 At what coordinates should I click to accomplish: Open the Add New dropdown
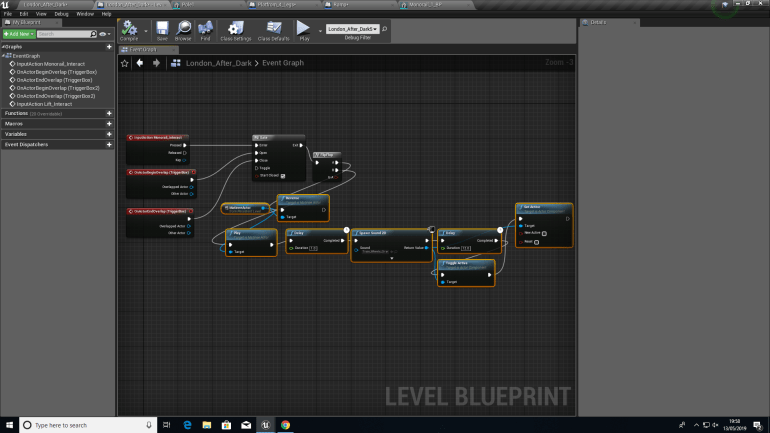click(20, 34)
